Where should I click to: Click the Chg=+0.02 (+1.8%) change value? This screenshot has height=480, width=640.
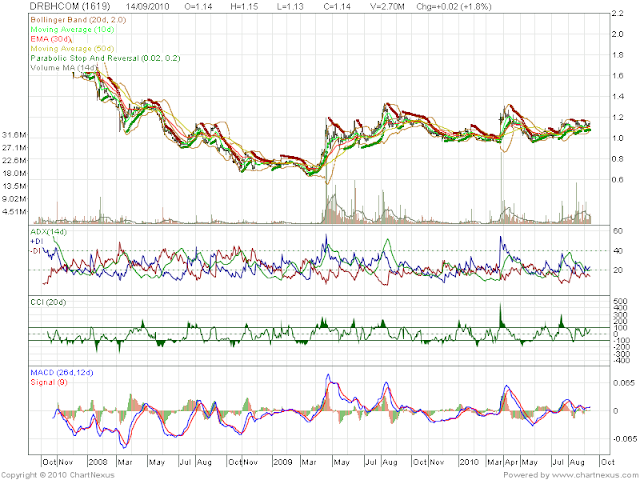coord(454,7)
